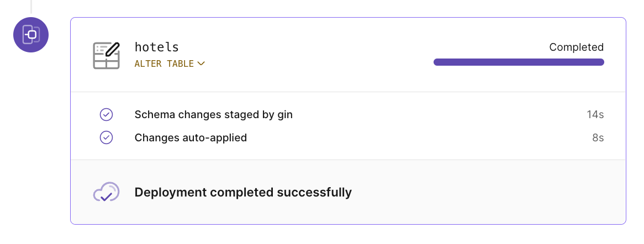Click the 14s duration of the staging step
Viewport: 644px width, 244px height.
(595, 115)
